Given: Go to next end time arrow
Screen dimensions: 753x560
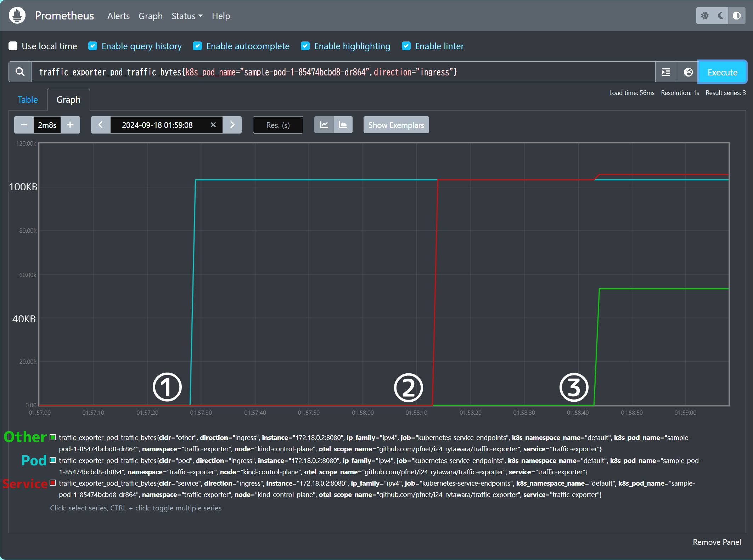Looking at the screenshot, I should (x=232, y=125).
